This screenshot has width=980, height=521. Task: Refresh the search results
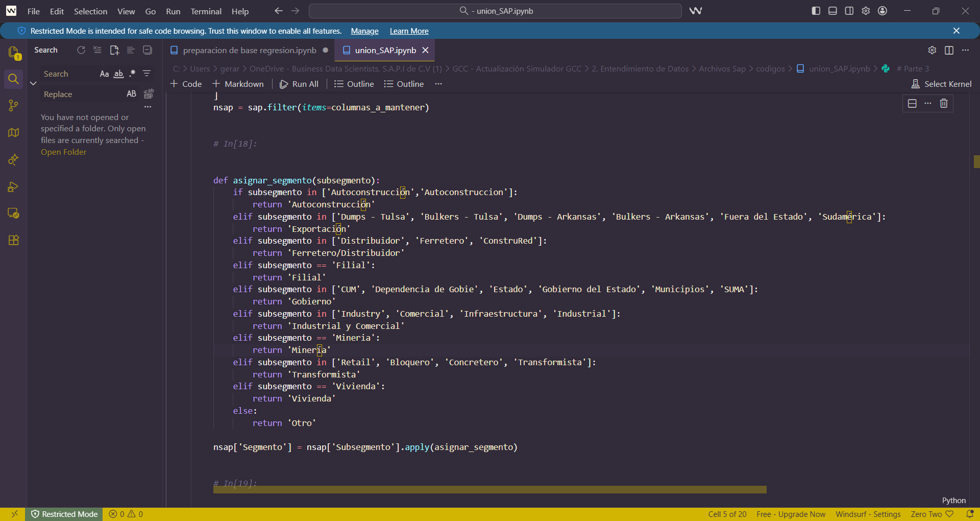point(81,50)
